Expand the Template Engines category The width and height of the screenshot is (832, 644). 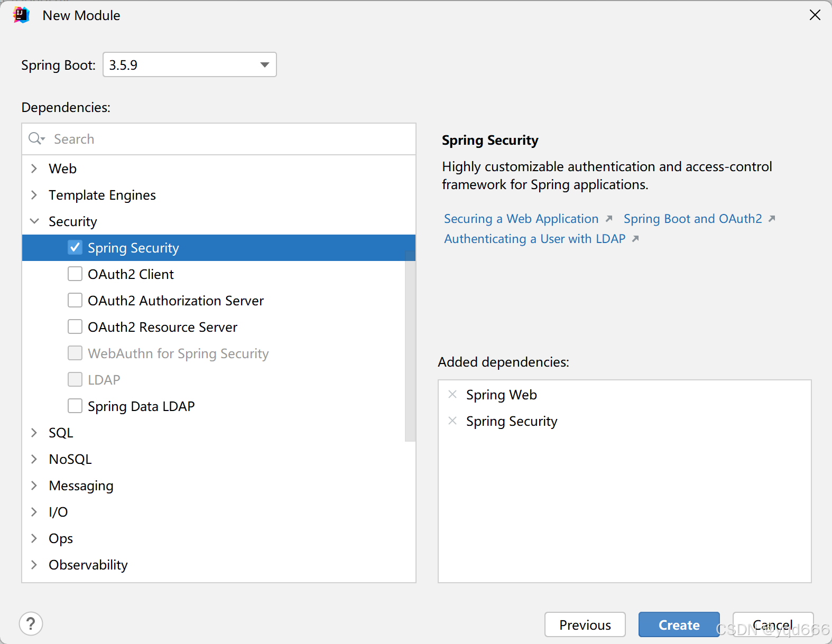tap(34, 195)
